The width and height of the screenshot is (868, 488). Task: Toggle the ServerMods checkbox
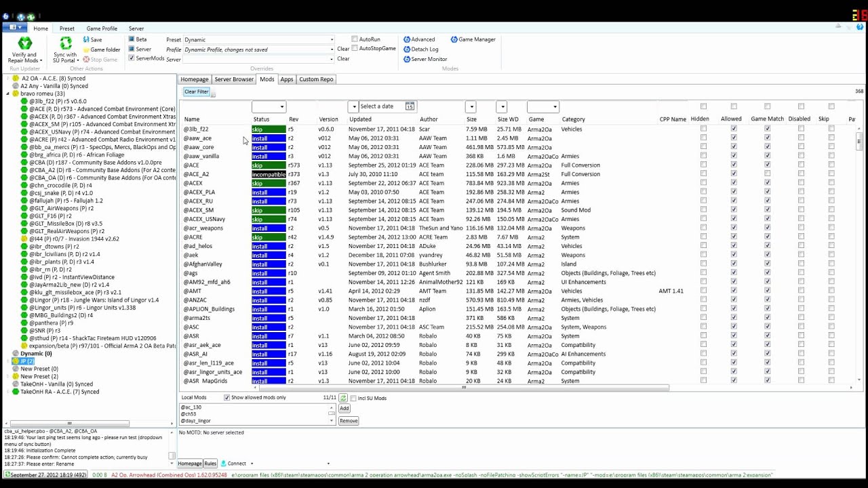pyautogui.click(x=132, y=58)
